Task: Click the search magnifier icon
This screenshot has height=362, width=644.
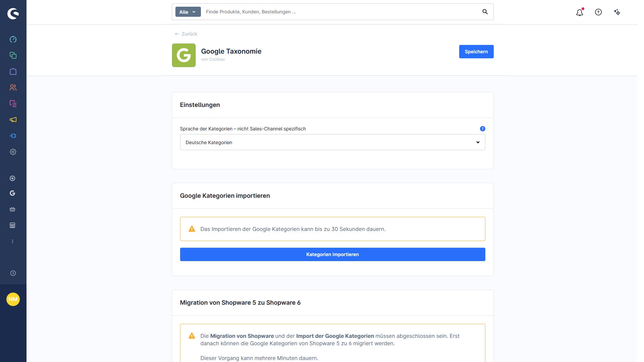Action: pos(485,12)
